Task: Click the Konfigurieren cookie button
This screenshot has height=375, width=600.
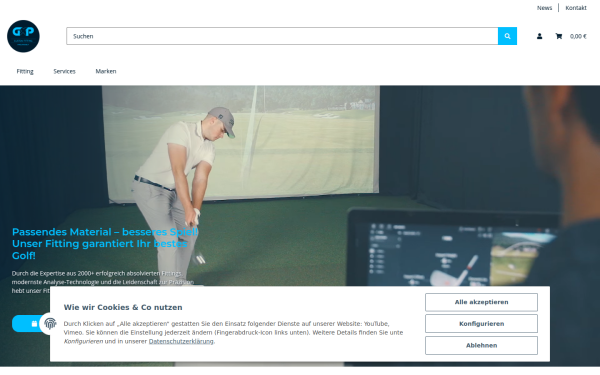Action: tap(481, 324)
